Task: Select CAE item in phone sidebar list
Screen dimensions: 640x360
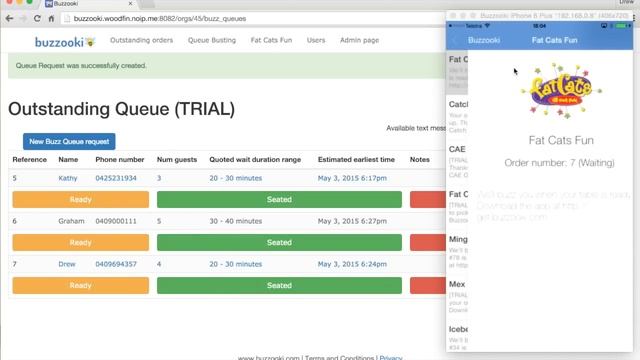Action: point(458,161)
